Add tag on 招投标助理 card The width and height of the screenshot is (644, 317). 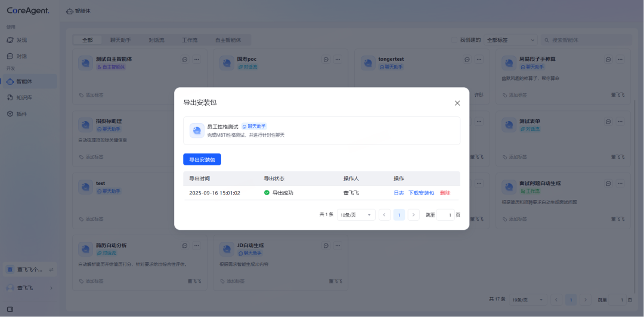pyautogui.click(x=91, y=156)
